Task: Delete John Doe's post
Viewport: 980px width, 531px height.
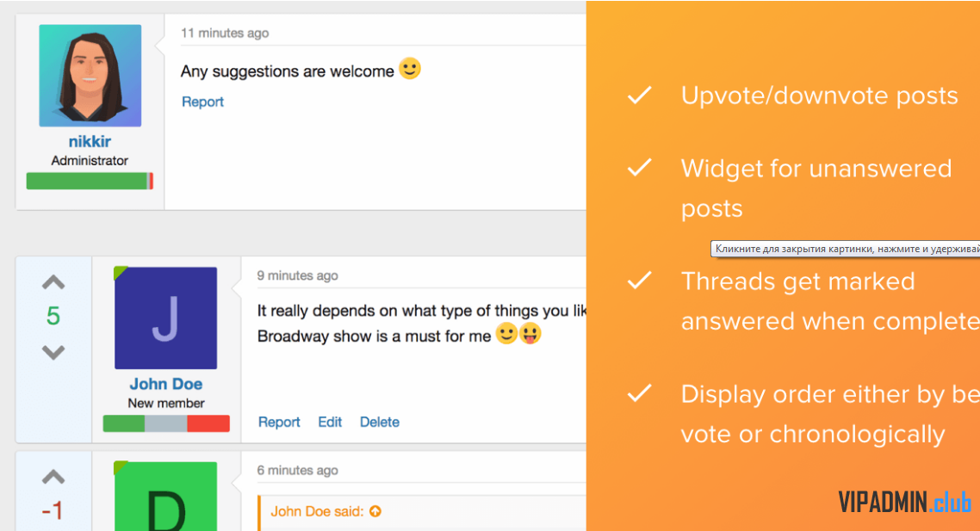Action: point(380,423)
